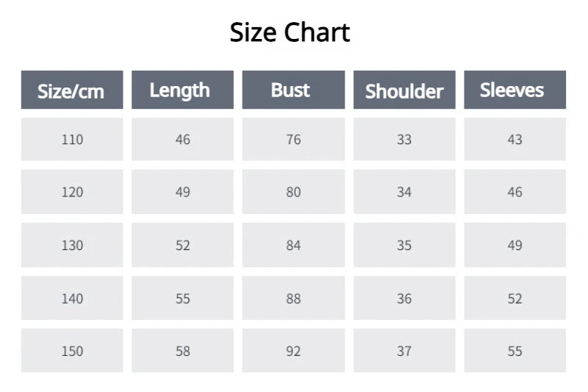Image resolution: width=588 pixels, height=392 pixels.
Task: Click the Shoulder value 33 cell
Action: coord(404,139)
